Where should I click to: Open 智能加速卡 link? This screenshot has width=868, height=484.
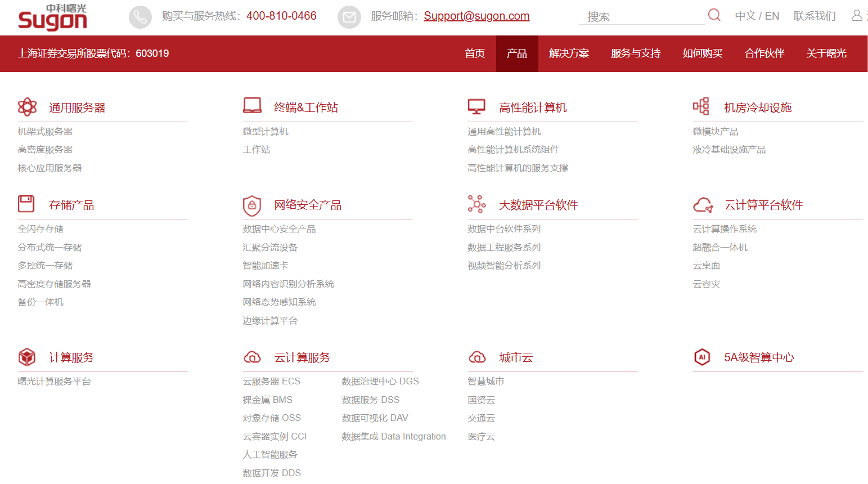(266, 265)
